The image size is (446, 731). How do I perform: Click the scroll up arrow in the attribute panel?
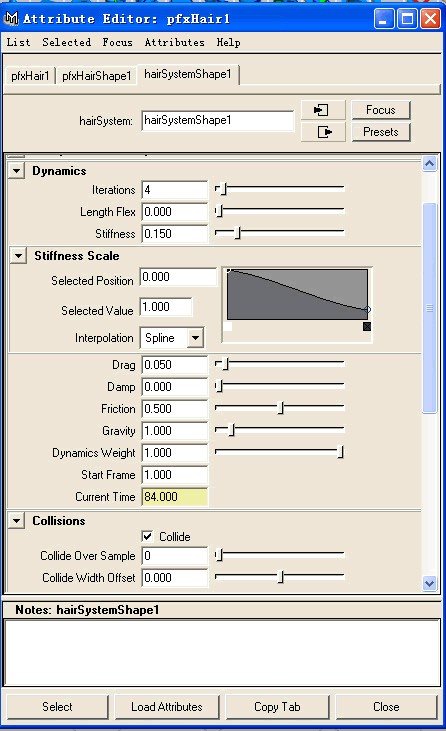pyautogui.click(x=429, y=164)
